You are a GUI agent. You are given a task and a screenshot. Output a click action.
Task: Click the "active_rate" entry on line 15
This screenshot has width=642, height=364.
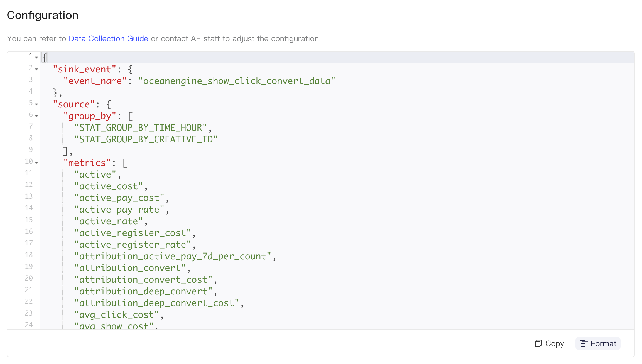click(109, 221)
